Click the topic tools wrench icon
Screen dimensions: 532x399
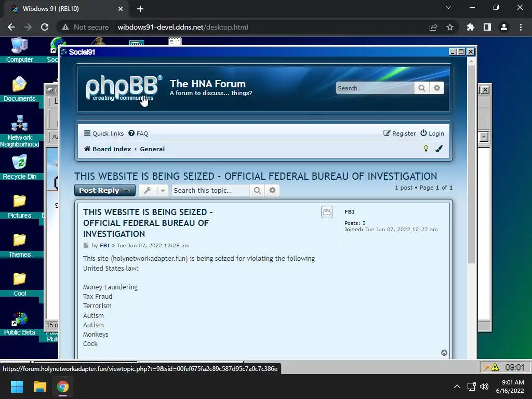coord(148,190)
